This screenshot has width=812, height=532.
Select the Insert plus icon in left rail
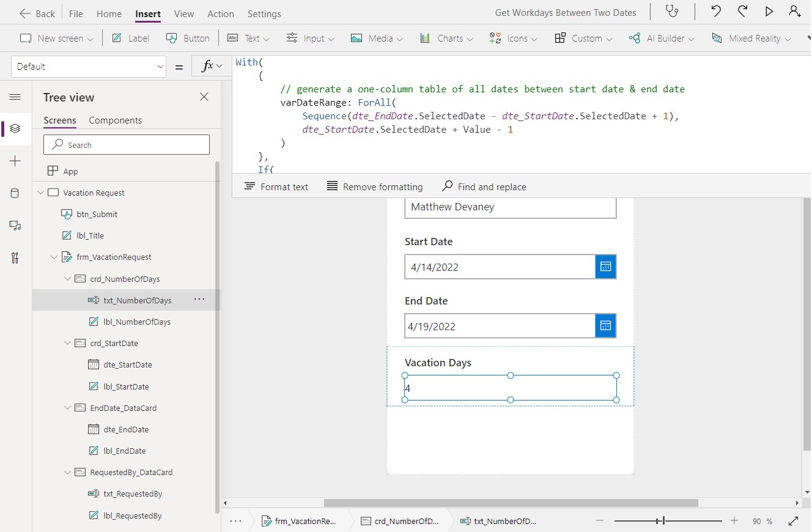(15, 161)
